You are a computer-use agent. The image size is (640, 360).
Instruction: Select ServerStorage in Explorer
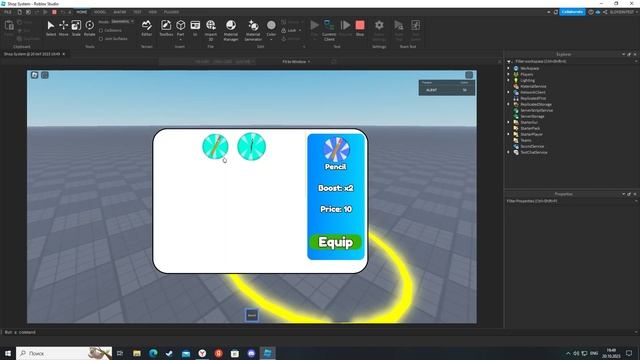point(532,116)
